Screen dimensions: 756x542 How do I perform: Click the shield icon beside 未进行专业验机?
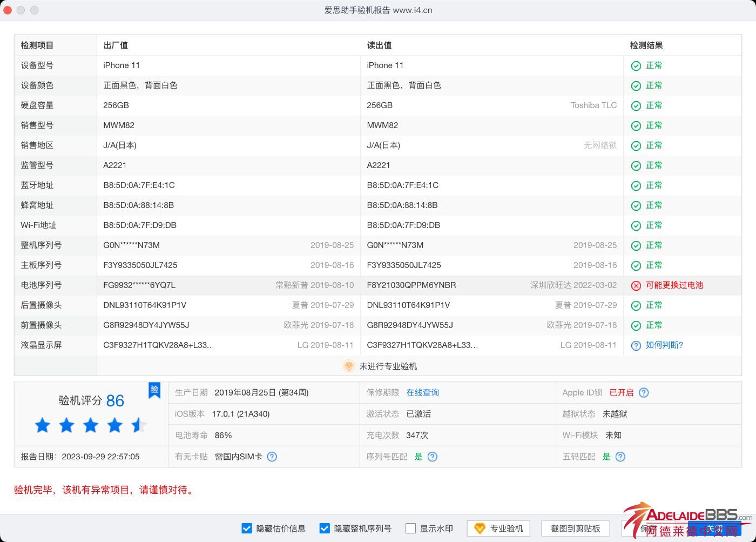pyautogui.click(x=349, y=366)
